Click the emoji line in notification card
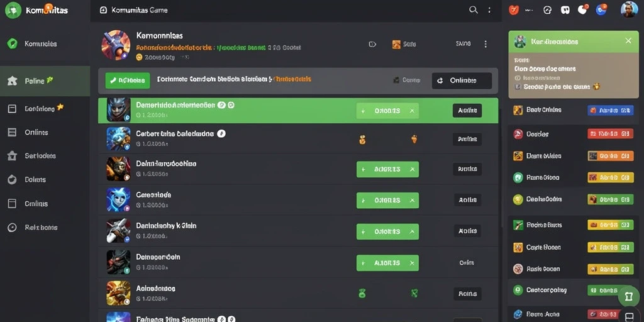This screenshot has width=644, height=322. tap(557, 87)
